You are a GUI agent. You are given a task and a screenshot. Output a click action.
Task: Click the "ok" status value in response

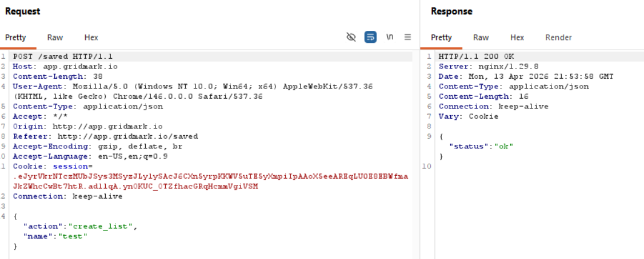pyautogui.click(x=503, y=146)
